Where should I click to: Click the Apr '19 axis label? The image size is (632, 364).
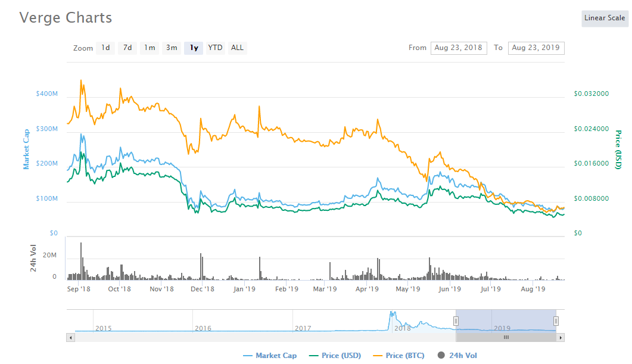tap(367, 289)
